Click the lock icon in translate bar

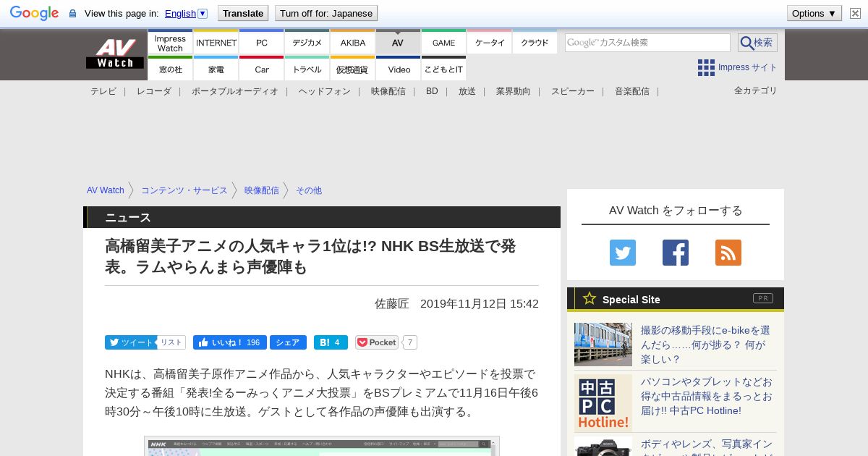click(72, 14)
